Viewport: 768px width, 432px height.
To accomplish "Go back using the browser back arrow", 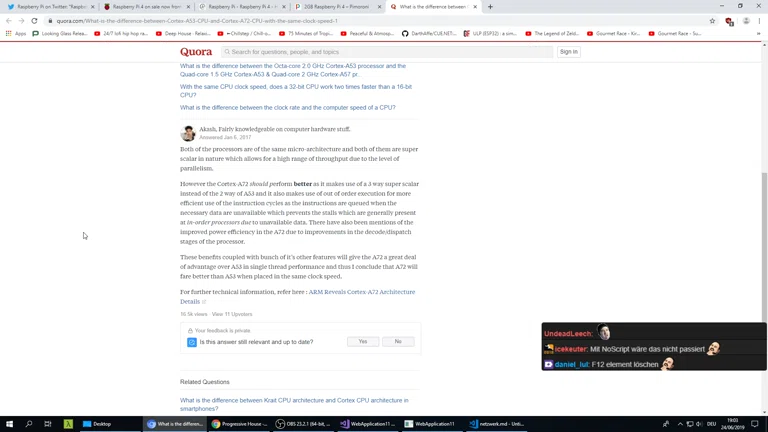I will [9, 21].
